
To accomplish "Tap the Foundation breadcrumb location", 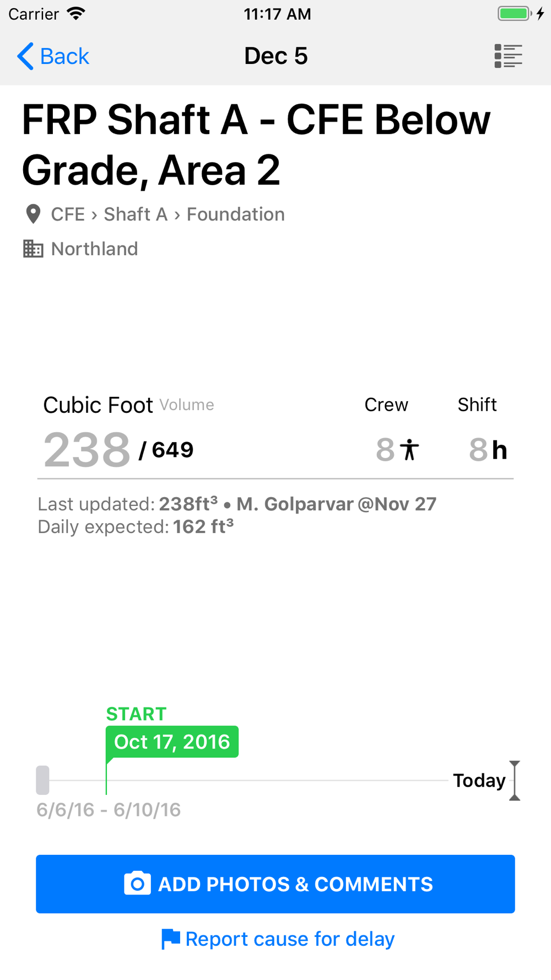I will point(235,214).
